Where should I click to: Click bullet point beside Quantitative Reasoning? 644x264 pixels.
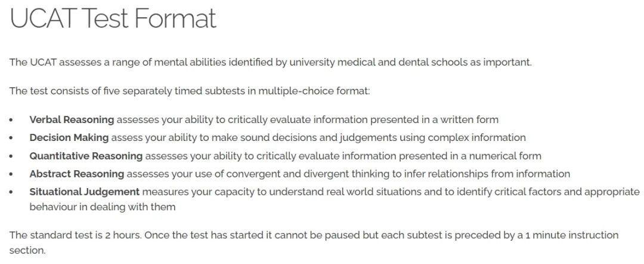pyautogui.click(x=11, y=156)
